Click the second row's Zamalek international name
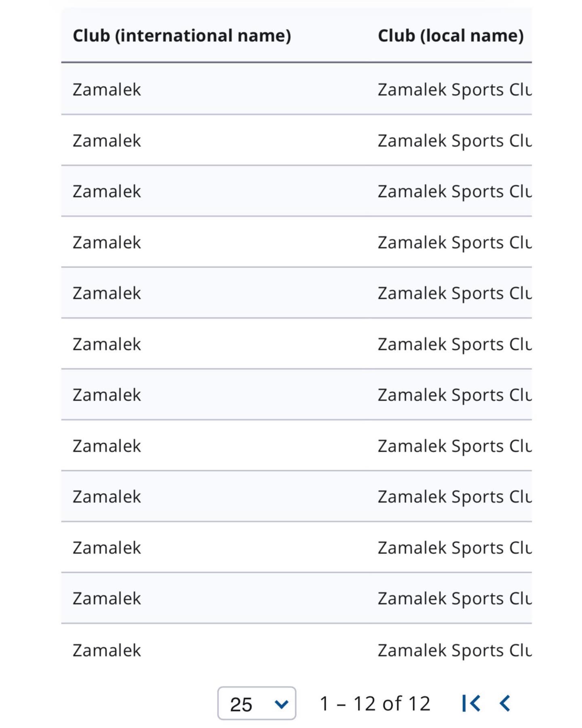The image size is (582, 728). (107, 141)
